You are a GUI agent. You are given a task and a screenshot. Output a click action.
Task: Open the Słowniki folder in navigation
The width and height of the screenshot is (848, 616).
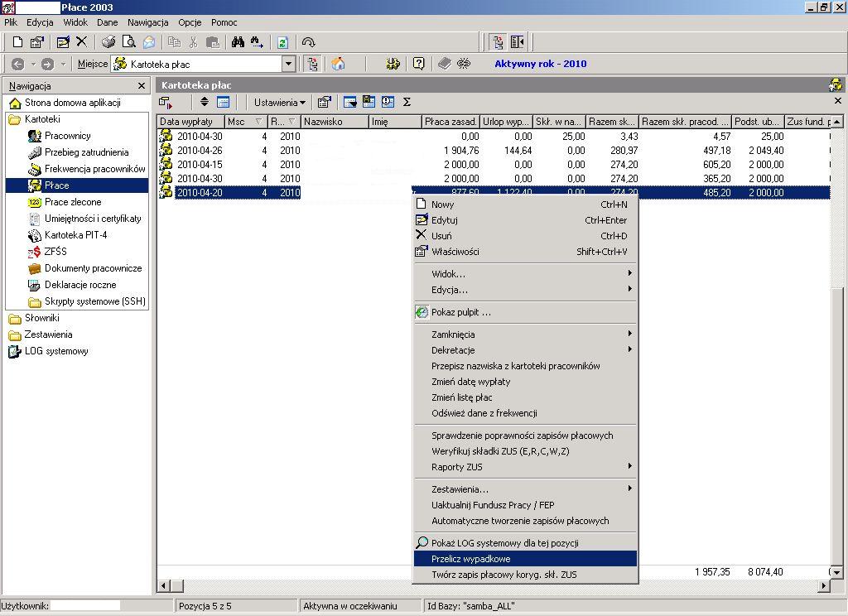pos(41,318)
